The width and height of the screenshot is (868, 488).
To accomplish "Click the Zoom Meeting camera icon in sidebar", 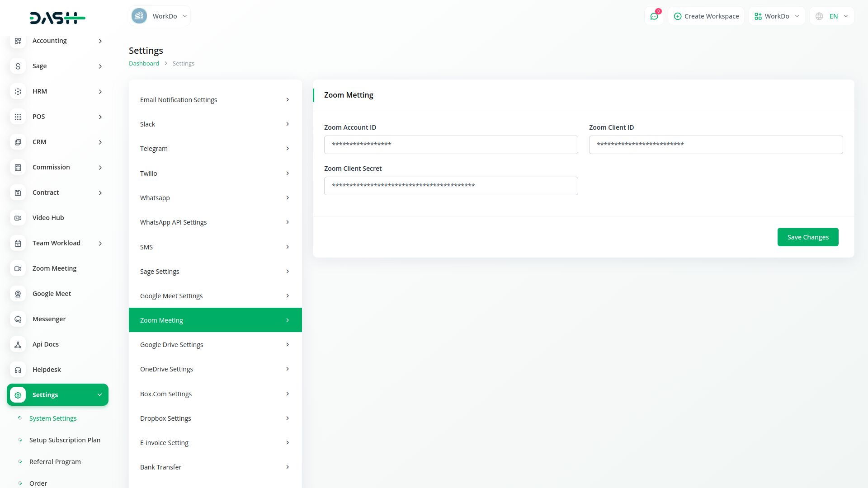I will [18, 268].
